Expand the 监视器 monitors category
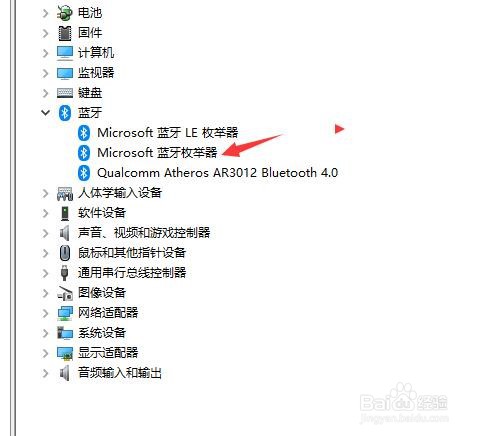Viewport: 477px width, 436px height. point(45,73)
